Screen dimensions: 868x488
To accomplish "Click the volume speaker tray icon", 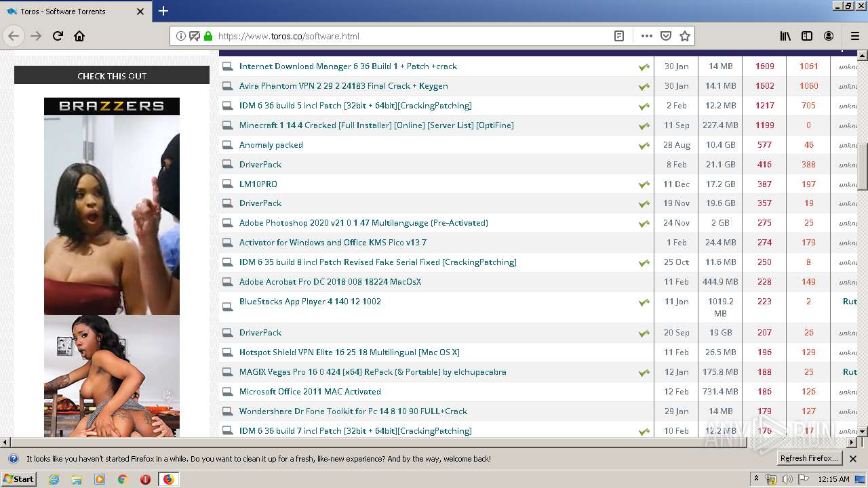I will click(x=787, y=479).
